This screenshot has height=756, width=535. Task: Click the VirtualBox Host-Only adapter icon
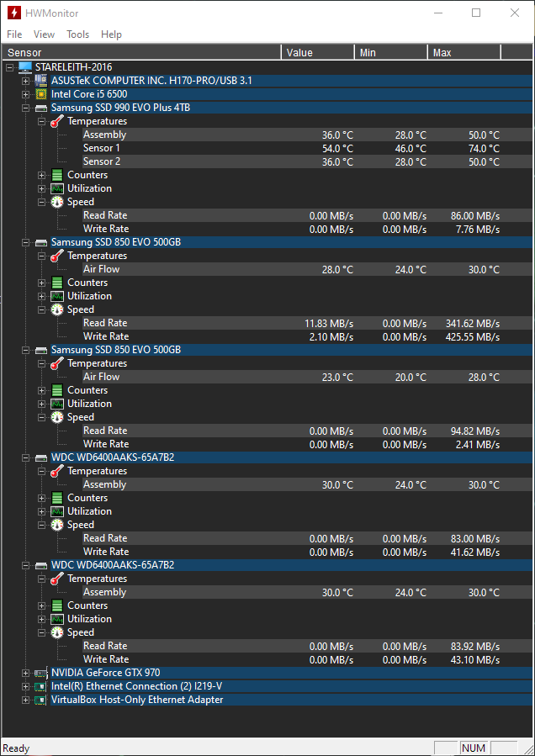coord(41,700)
